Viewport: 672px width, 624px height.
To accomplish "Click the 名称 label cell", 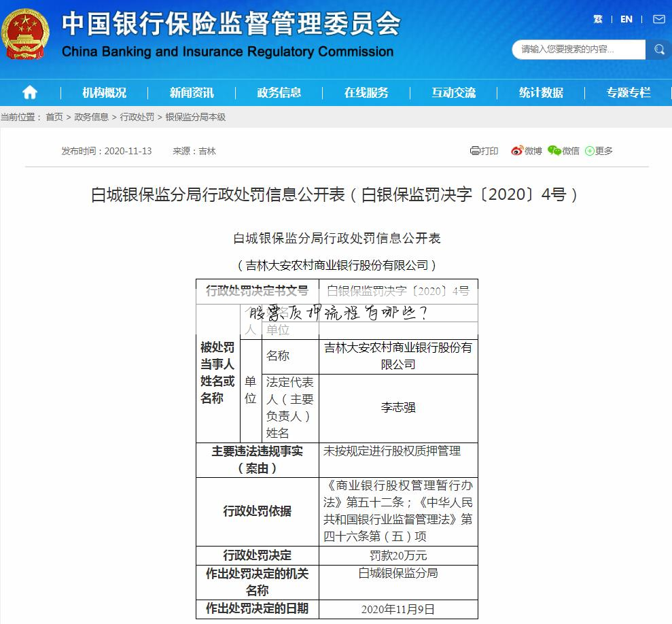I will [x=290, y=356].
